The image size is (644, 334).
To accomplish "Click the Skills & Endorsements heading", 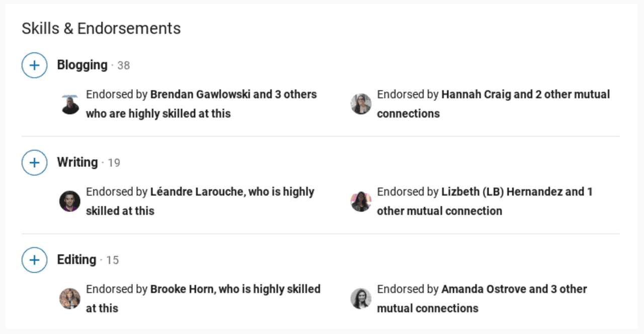I will [x=101, y=28].
